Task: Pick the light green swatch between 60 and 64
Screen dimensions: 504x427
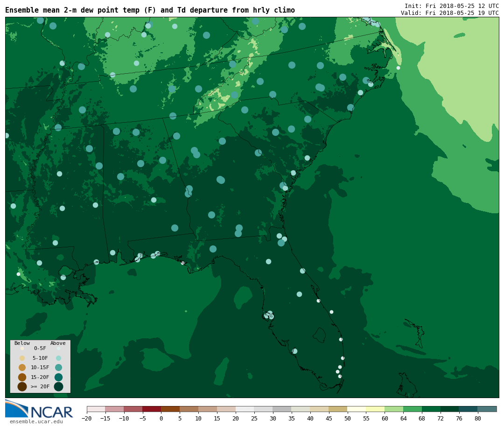Action: point(394,409)
